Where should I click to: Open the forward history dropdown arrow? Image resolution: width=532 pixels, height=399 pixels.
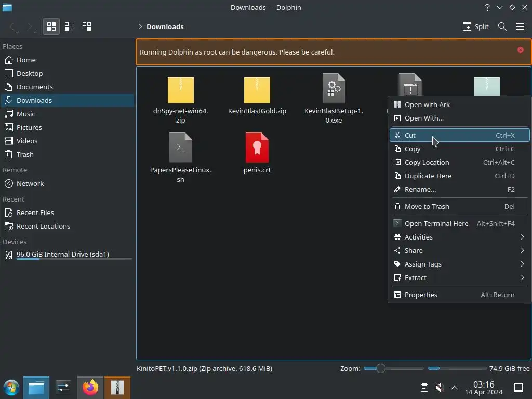click(35, 32)
